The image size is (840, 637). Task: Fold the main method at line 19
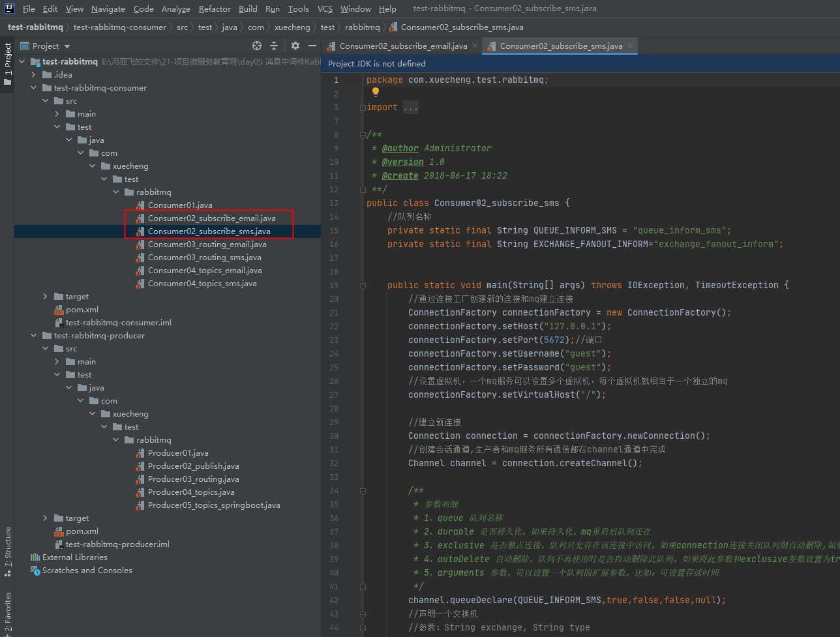tap(363, 285)
